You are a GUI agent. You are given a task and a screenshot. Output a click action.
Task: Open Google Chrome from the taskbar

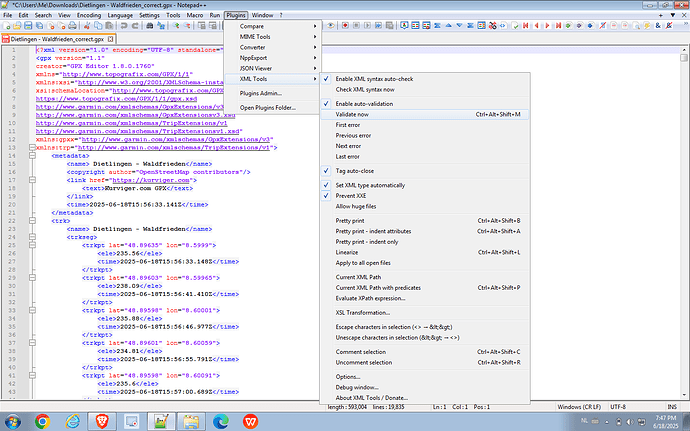tap(42, 421)
